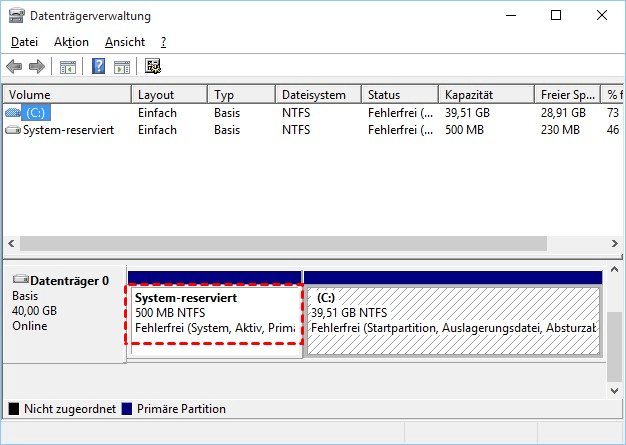Click the Forward arrow toolbar icon

37,67
